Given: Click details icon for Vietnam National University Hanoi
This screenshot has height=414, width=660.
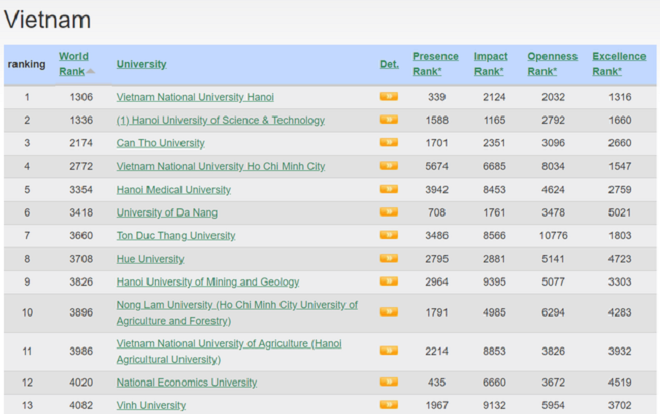Looking at the screenshot, I should [388, 97].
